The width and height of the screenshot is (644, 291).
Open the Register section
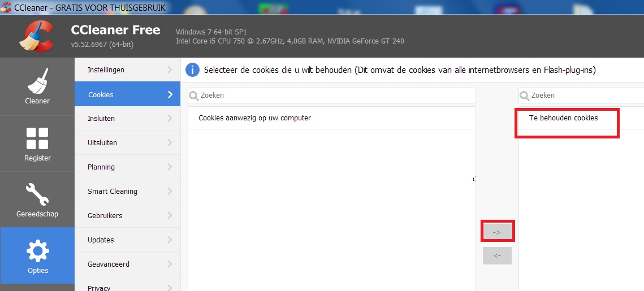[37, 144]
